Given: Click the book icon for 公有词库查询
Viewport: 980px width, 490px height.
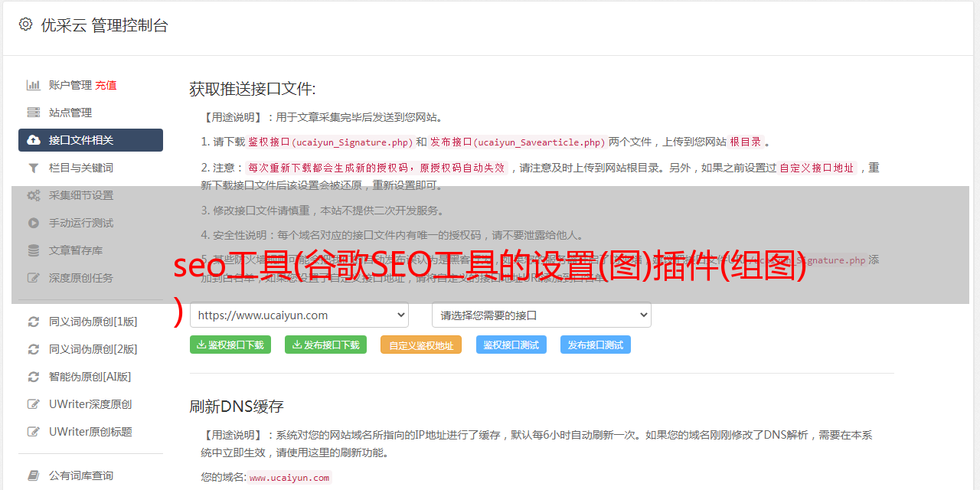Looking at the screenshot, I should click(34, 475).
